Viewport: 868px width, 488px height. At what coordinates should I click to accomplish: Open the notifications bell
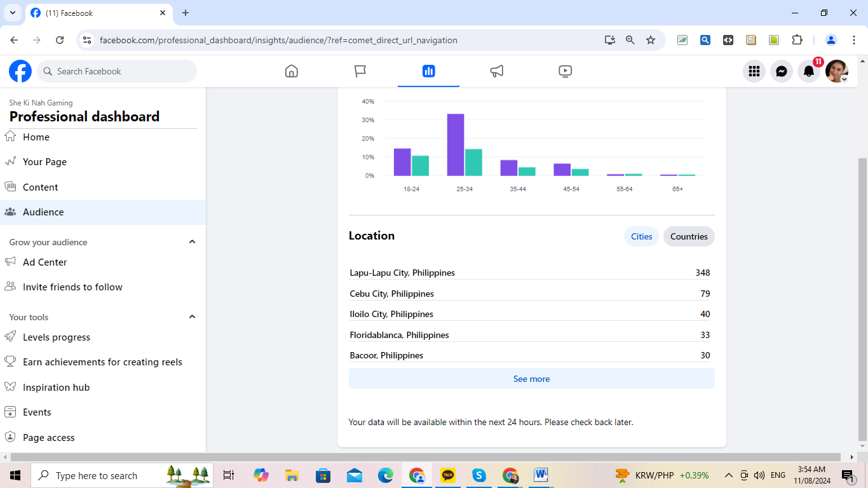click(809, 71)
